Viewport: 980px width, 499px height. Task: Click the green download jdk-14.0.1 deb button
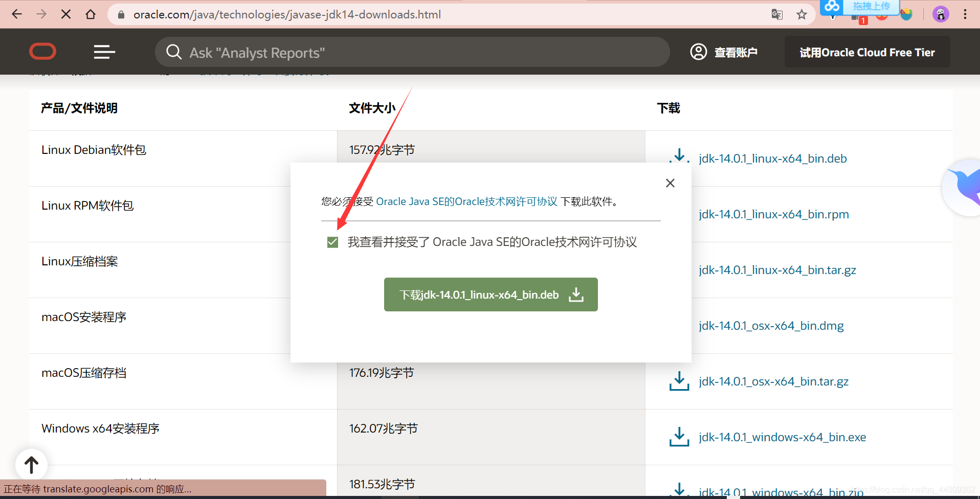[x=491, y=294]
